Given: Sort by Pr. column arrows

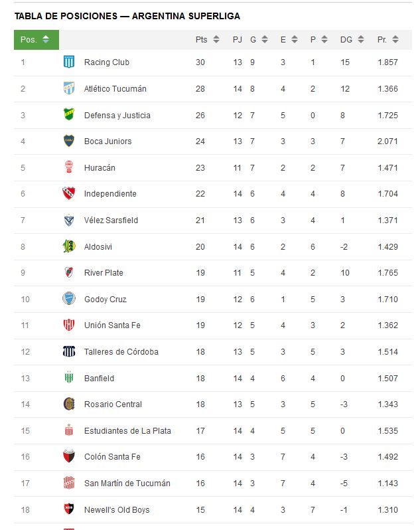Looking at the screenshot, I should pyautogui.click(x=395, y=40).
